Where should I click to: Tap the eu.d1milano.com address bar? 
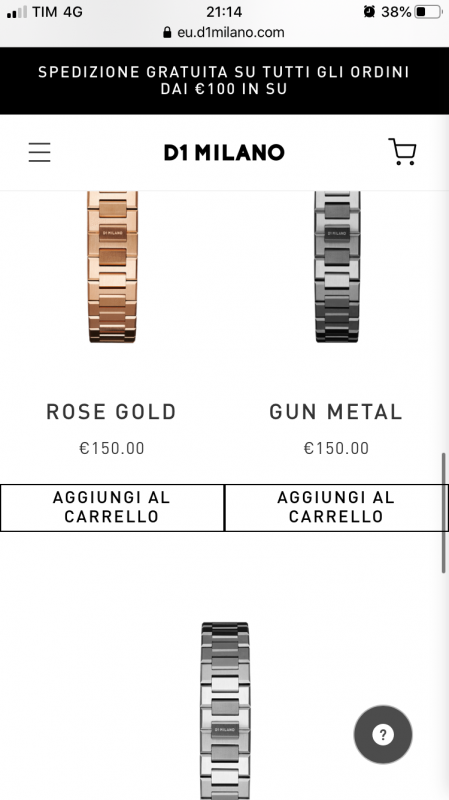pyautogui.click(x=224, y=33)
